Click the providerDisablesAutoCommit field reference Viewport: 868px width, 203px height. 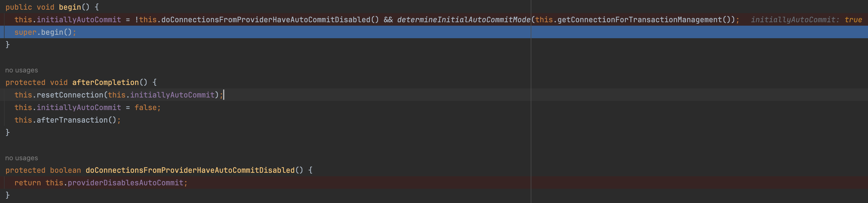coord(125,182)
